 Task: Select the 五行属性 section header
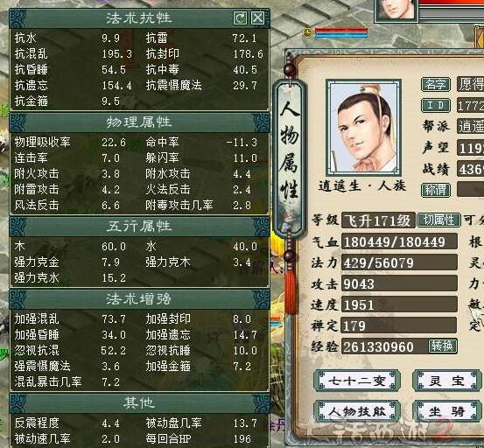pyautogui.click(x=139, y=226)
